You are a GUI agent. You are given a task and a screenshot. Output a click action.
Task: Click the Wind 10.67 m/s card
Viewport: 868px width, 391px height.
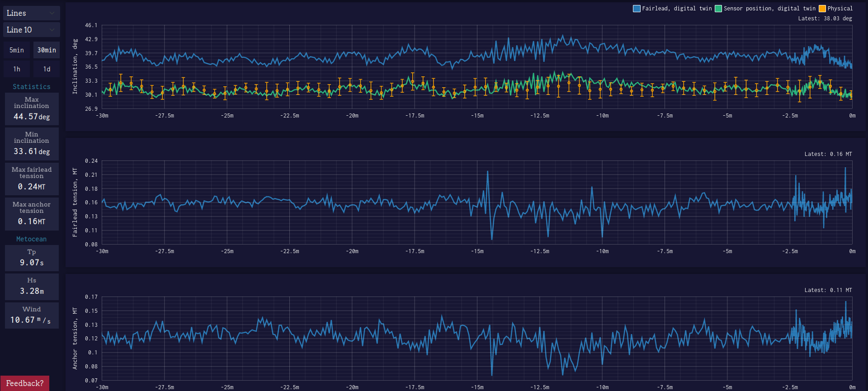(x=32, y=316)
